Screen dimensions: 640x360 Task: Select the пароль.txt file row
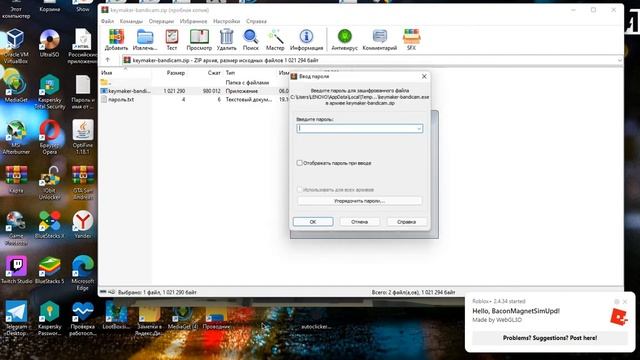pos(194,99)
